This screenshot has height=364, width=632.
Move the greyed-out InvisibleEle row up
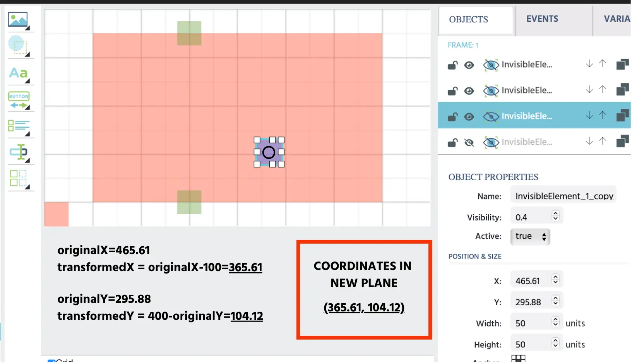(x=603, y=141)
